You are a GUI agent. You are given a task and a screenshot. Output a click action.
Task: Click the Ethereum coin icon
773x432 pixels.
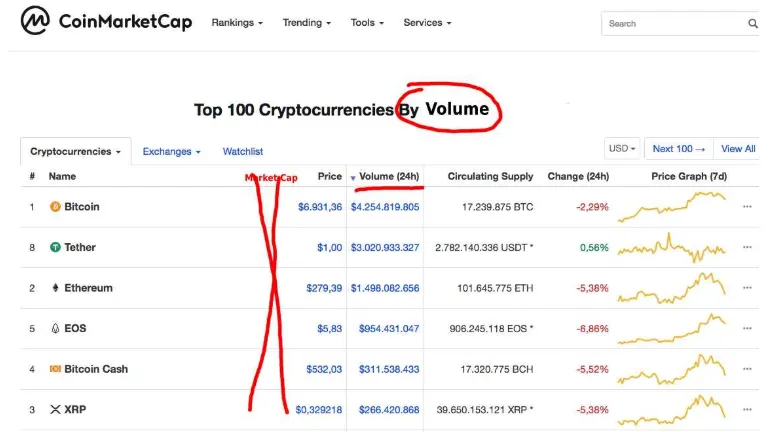[55, 288]
